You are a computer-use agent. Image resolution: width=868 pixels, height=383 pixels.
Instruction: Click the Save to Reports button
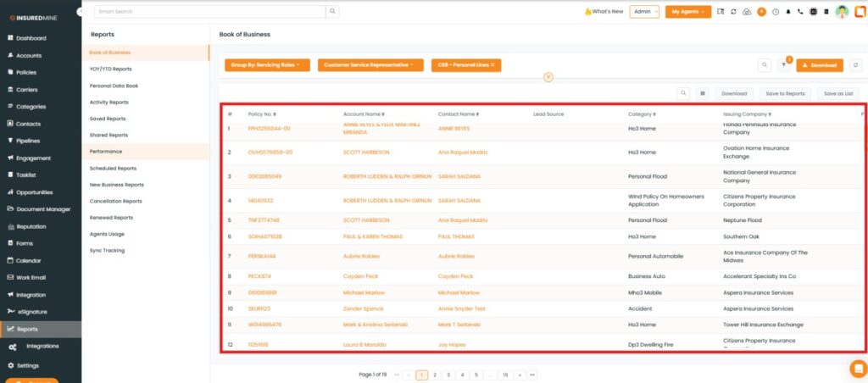coord(785,93)
